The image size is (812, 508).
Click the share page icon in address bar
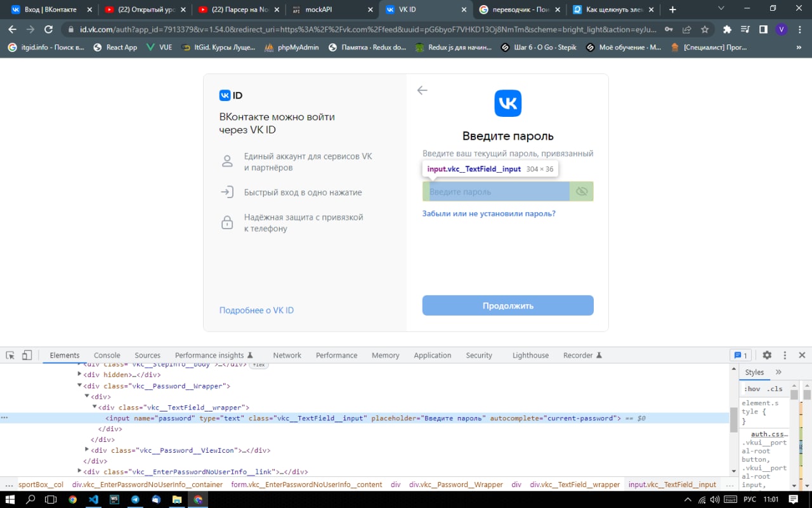pos(686,29)
